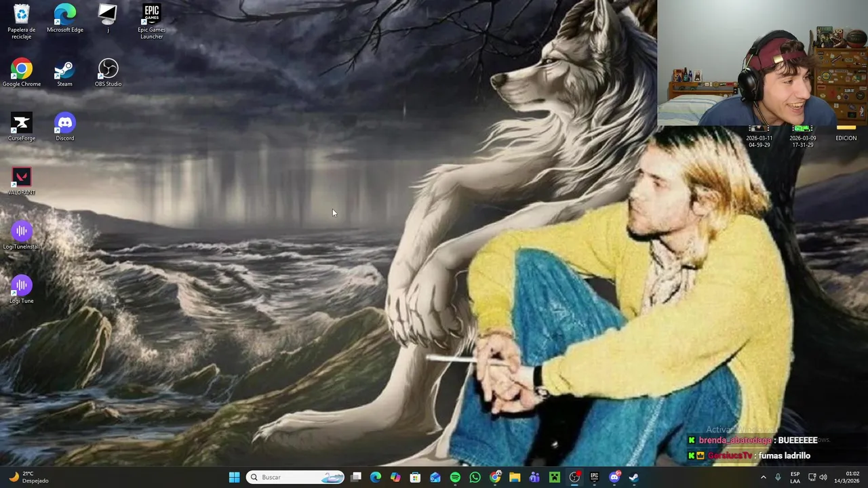This screenshot has height=488, width=868.
Task: Select the Epic Games Launcher desktop shortcut
Action: click(x=151, y=22)
